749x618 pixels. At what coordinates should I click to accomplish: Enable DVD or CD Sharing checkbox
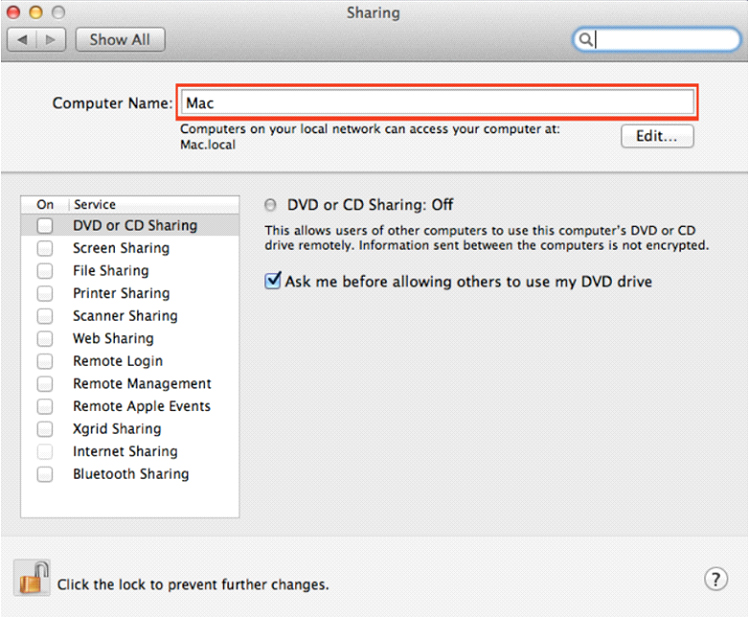[x=45, y=225]
